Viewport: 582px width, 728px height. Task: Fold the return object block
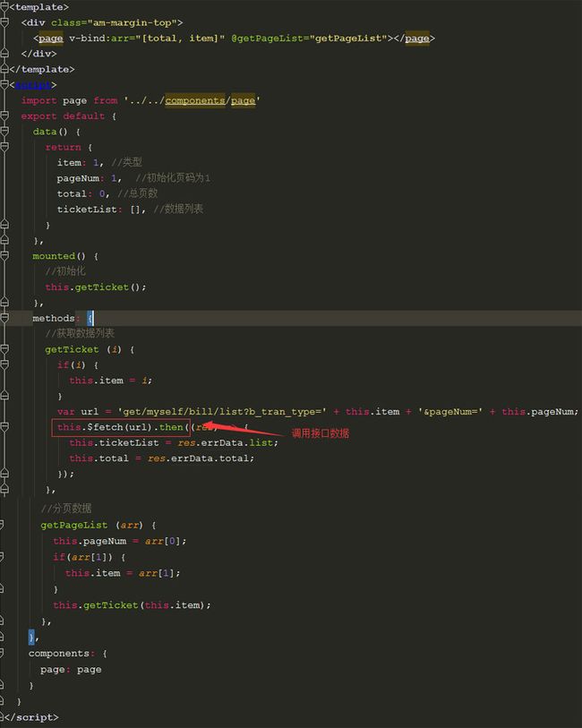pyautogui.click(x=4, y=147)
